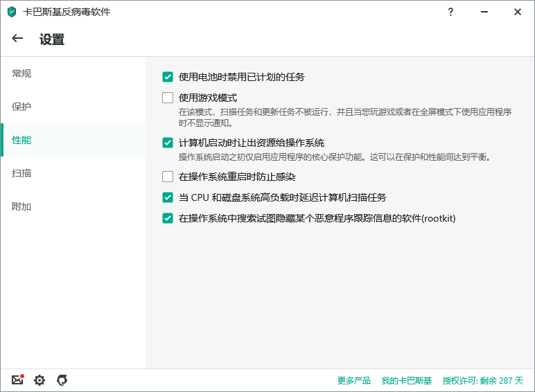Go back using the left arrow
Screen dimensions: 535x392
(x=17, y=38)
